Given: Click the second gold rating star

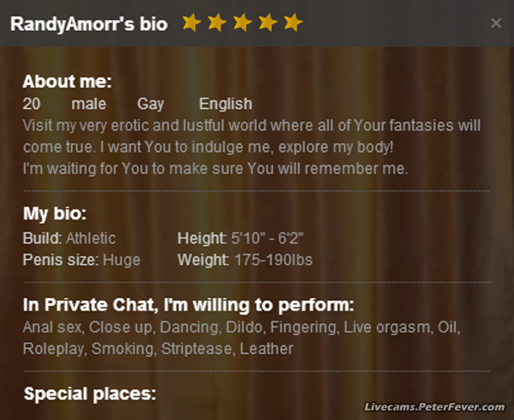Looking at the screenshot, I should coord(217,22).
